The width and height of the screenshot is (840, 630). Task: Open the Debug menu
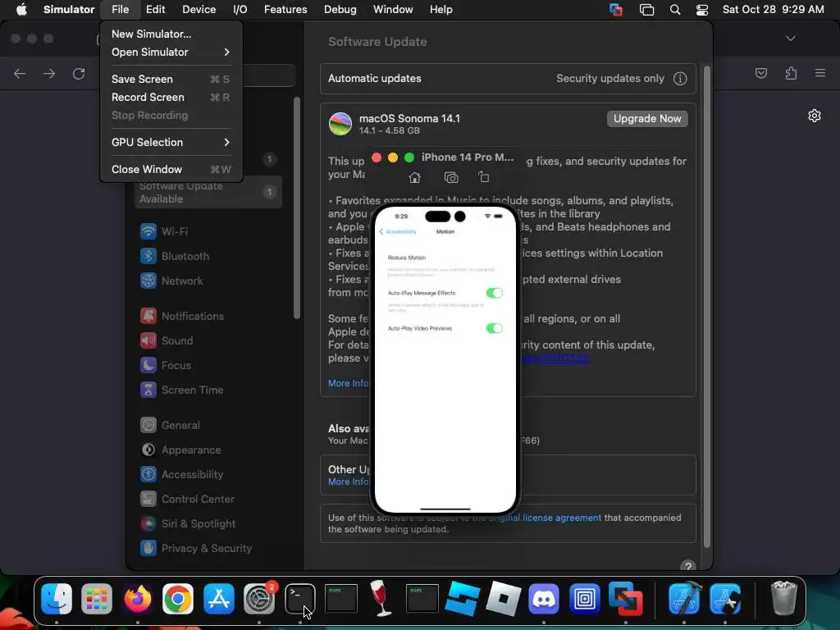coord(340,10)
